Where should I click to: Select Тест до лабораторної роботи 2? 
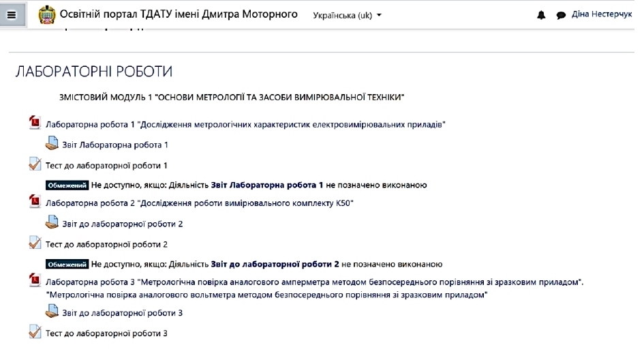coord(106,245)
